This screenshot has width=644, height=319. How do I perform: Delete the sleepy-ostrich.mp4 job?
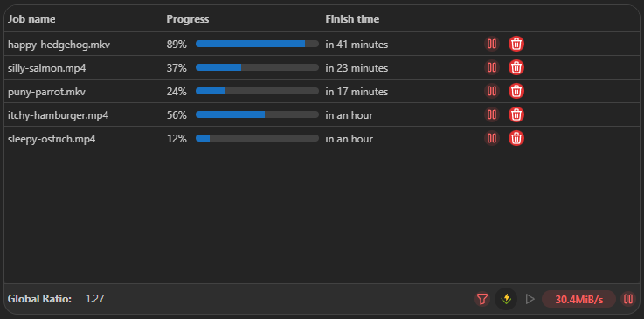[516, 138]
